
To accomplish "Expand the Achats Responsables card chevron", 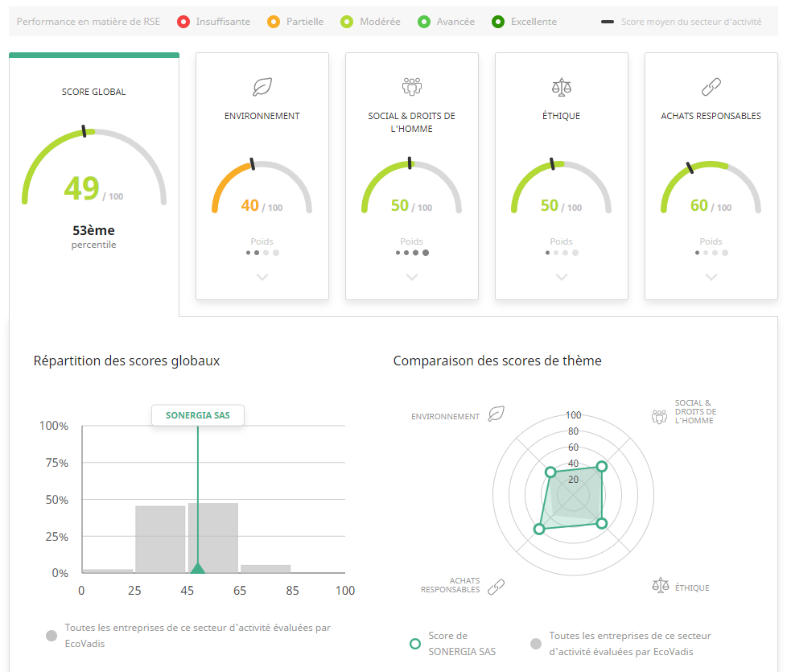I will [x=711, y=277].
